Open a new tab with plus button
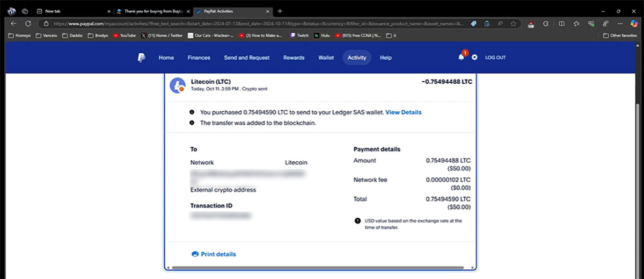The height and width of the screenshot is (279, 644). point(280,11)
